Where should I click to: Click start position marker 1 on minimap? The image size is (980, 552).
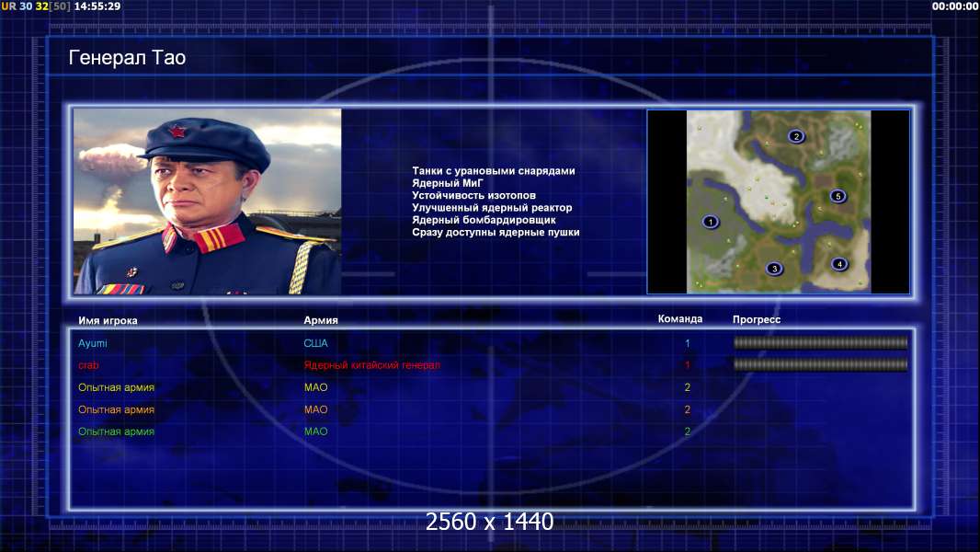[710, 222]
